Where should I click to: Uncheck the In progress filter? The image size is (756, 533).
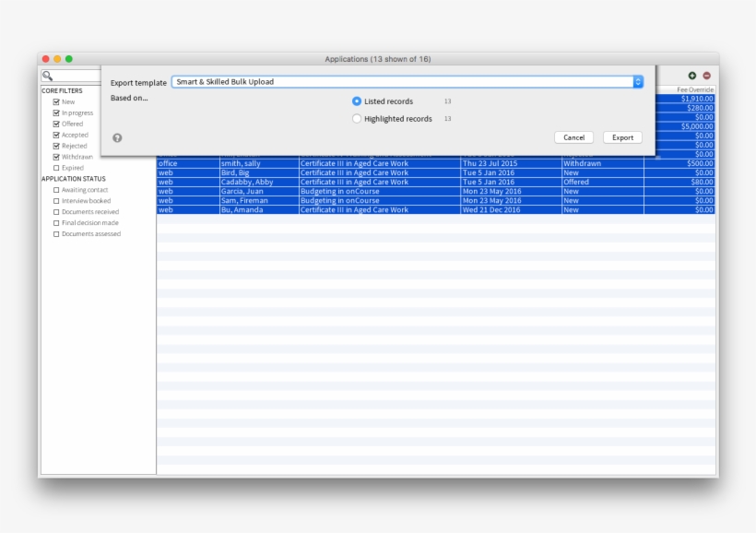coord(56,113)
